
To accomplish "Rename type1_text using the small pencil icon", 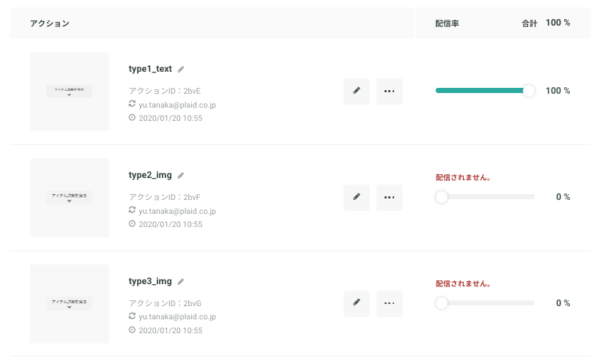I will (181, 70).
